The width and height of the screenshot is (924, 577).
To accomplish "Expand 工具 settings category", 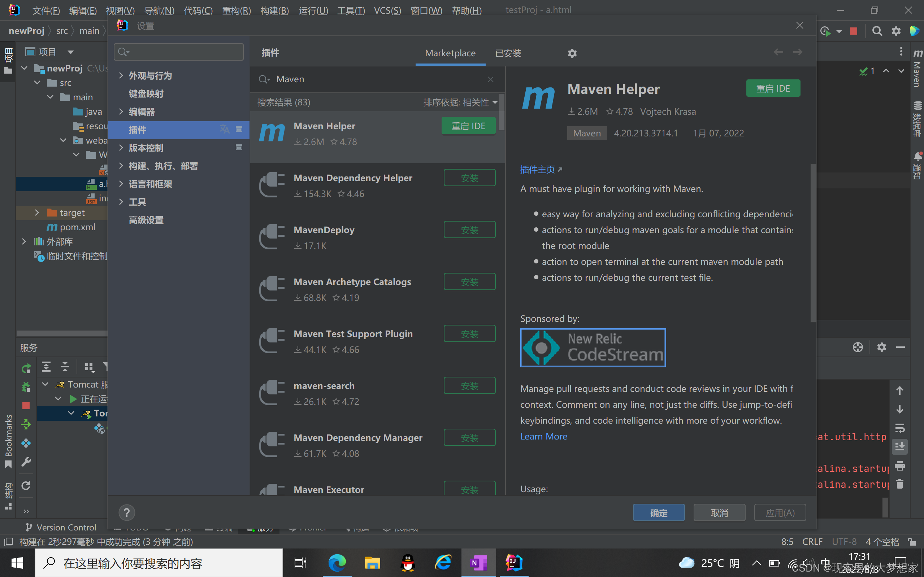I will pyautogui.click(x=121, y=202).
